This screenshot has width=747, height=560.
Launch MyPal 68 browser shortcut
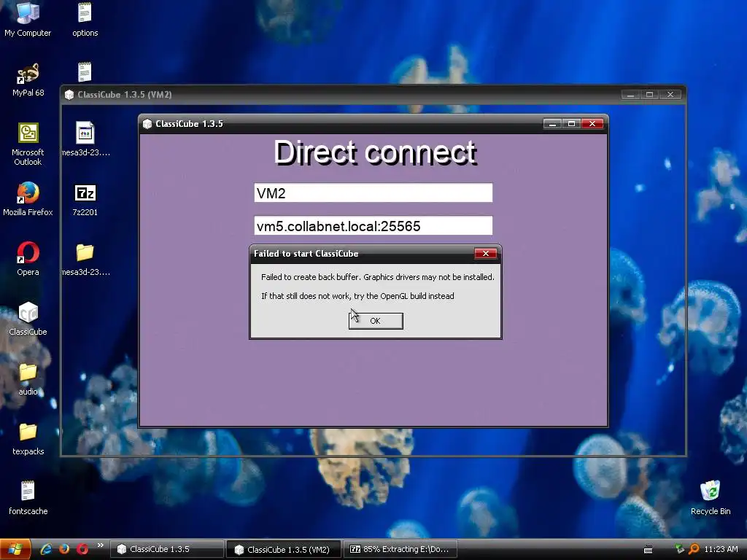click(x=28, y=79)
